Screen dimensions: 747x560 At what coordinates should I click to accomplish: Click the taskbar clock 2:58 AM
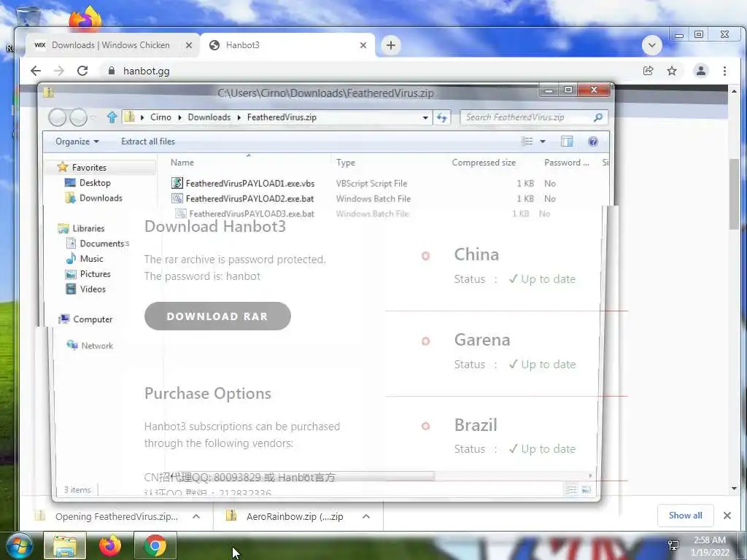[x=710, y=540]
